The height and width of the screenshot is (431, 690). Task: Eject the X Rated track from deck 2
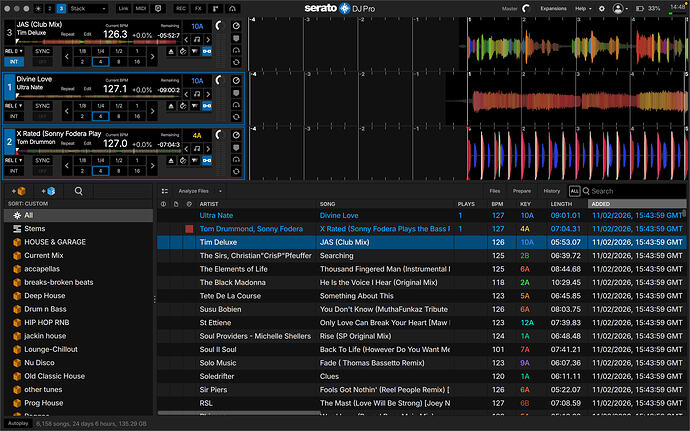[x=171, y=161]
